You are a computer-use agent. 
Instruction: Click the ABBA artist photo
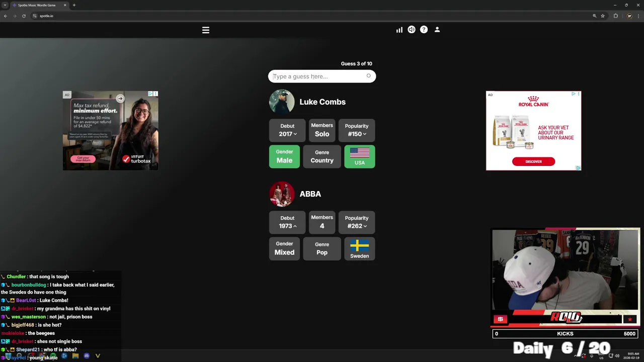(x=282, y=194)
